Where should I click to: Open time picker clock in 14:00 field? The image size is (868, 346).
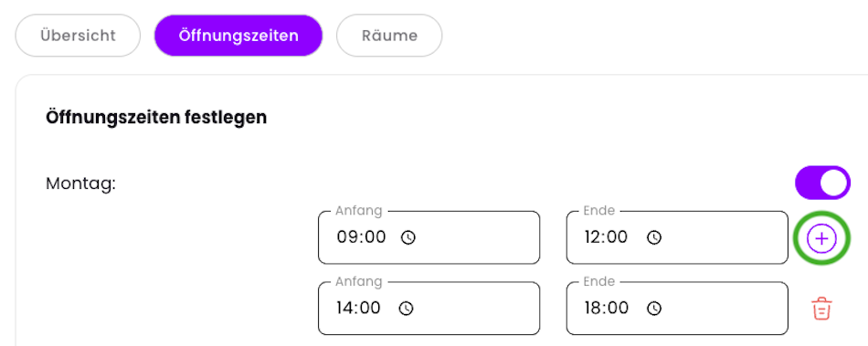click(407, 308)
